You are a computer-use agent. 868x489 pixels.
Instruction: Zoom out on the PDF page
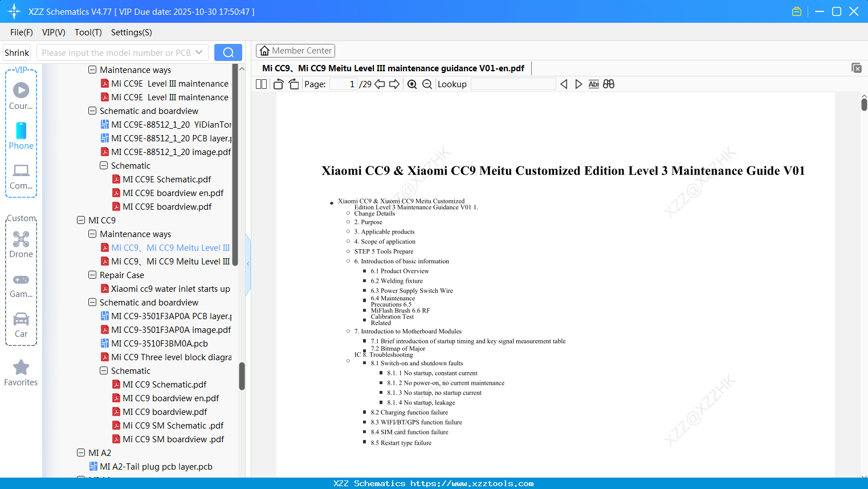pos(427,84)
